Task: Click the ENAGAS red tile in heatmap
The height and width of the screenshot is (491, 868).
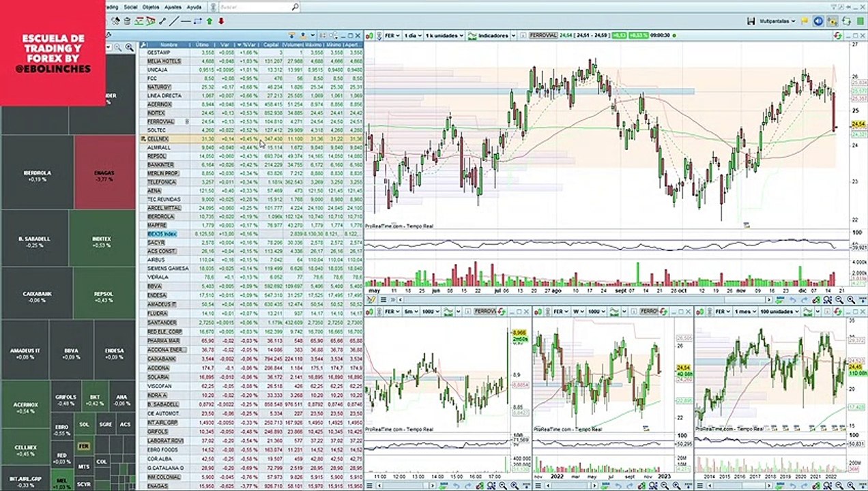Action: [104, 173]
